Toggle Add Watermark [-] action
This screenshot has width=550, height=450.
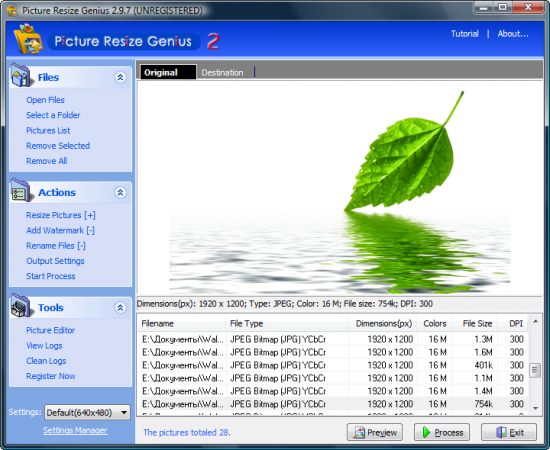60,230
